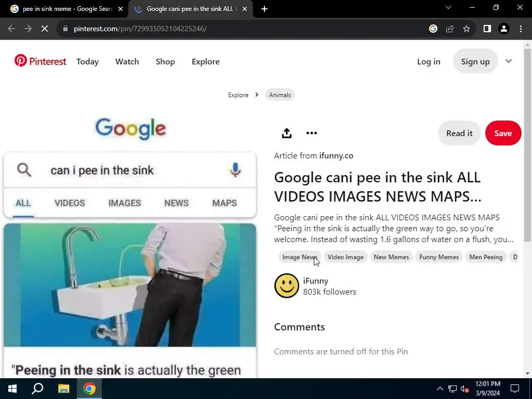Stop page loading with the X button
This screenshot has width=532, height=399.
(x=45, y=29)
